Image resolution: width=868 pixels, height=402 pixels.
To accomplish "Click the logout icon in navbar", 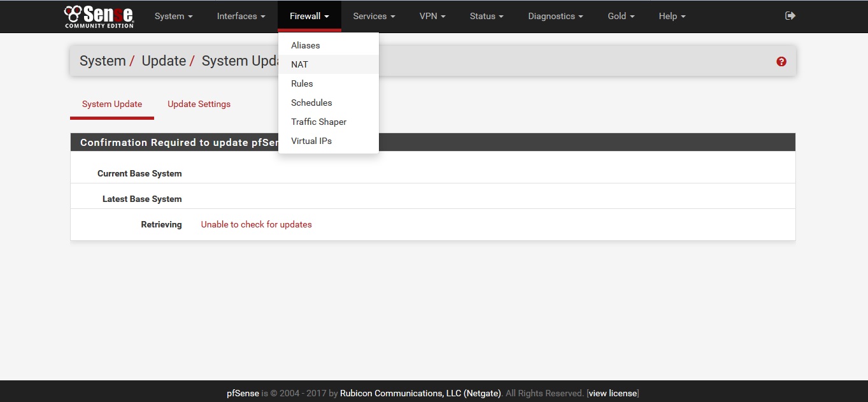I will click(x=790, y=16).
